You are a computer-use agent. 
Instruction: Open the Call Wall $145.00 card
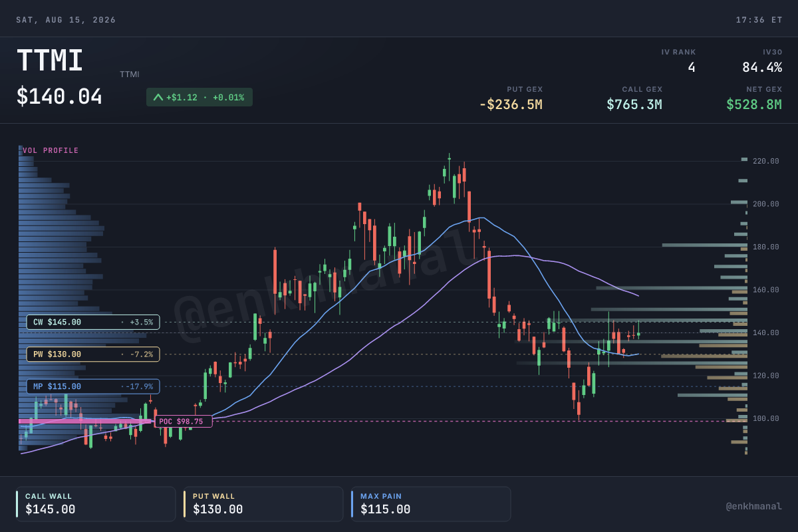[96, 504]
